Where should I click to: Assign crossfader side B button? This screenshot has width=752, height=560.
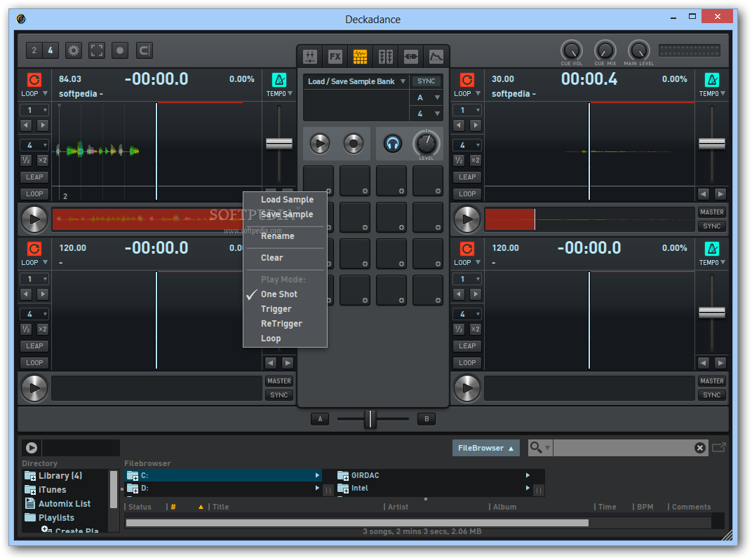[x=427, y=419]
